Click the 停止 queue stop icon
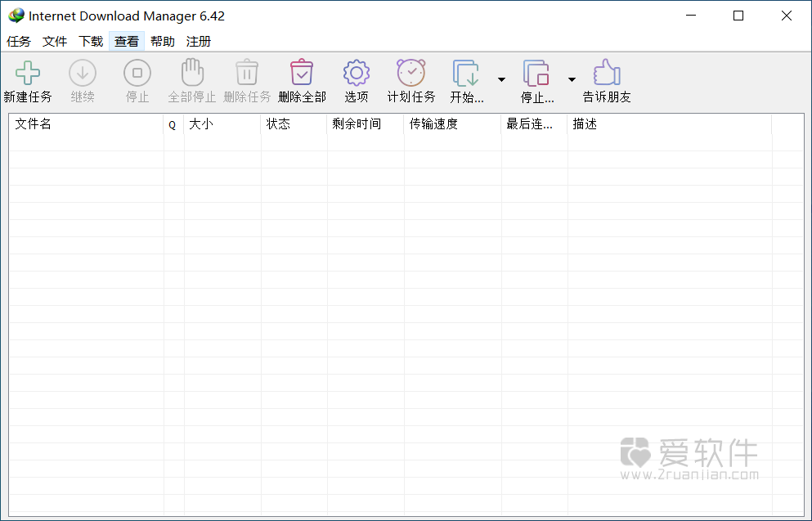The height and width of the screenshot is (521, 812). (x=536, y=73)
